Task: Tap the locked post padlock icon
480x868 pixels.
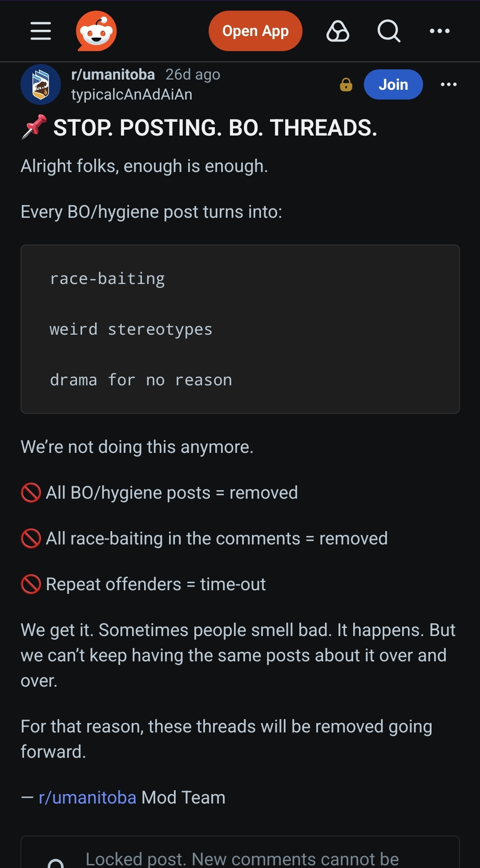Action: pyautogui.click(x=346, y=84)
